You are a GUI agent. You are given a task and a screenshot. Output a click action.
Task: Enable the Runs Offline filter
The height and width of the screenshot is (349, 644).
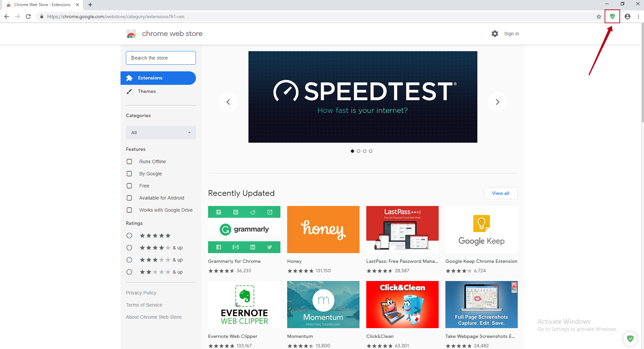coord(129,162)
